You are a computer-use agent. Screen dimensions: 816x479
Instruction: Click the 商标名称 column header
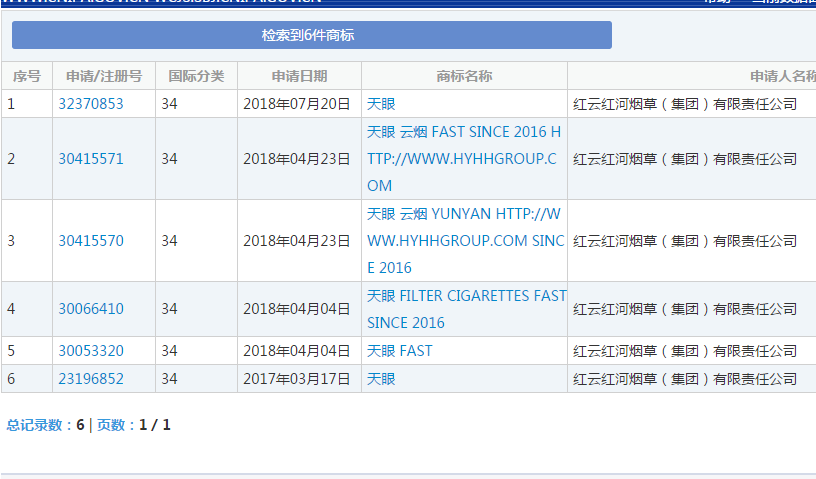464,76
